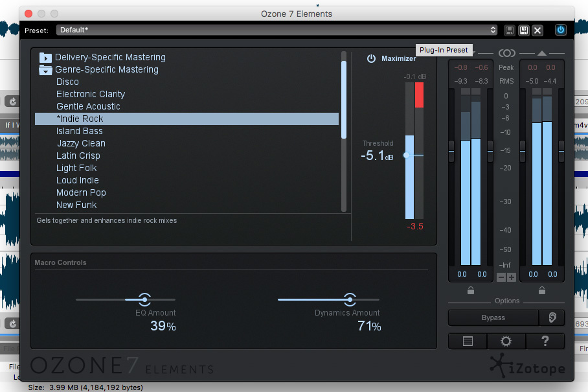This screenshot has height=392, width=588.
Task: Click the ear gain-match icon beside Bypass
Action: tap(552, 317)
